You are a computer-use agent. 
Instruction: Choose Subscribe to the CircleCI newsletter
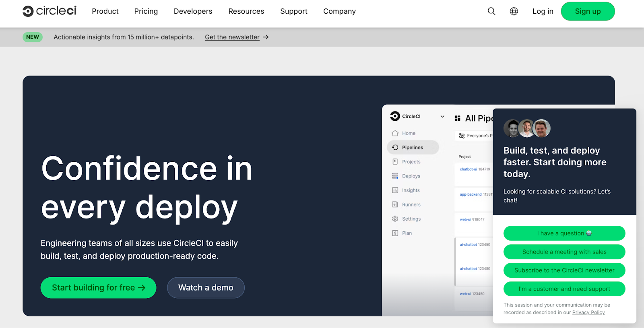click(564, 270)
